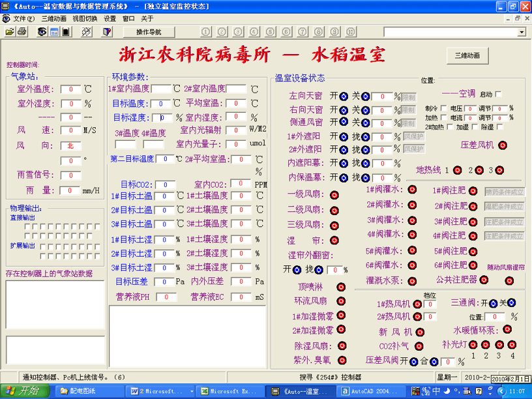Click the 目标温度 input field
532x399 pixels.
click(160, 103)
